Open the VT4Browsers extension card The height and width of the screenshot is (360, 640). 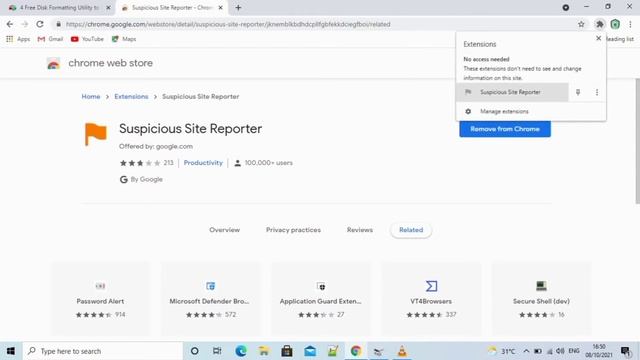pos(431,299)
